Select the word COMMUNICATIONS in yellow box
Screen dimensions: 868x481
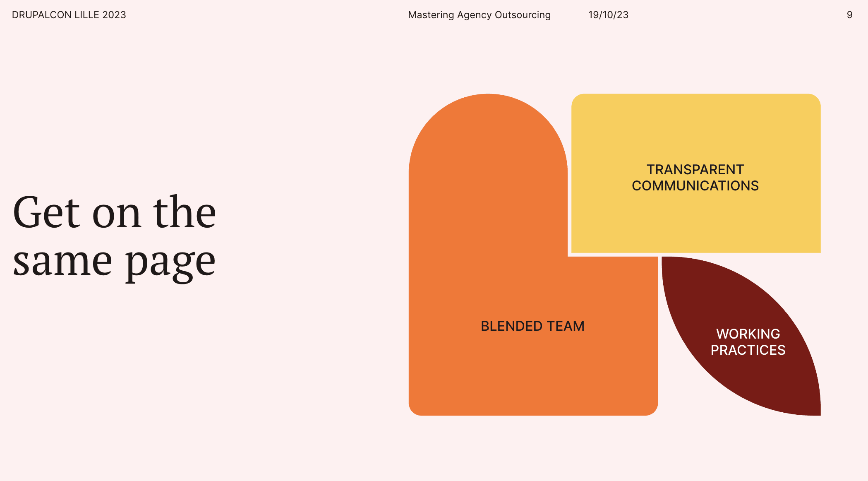[695, 186]
